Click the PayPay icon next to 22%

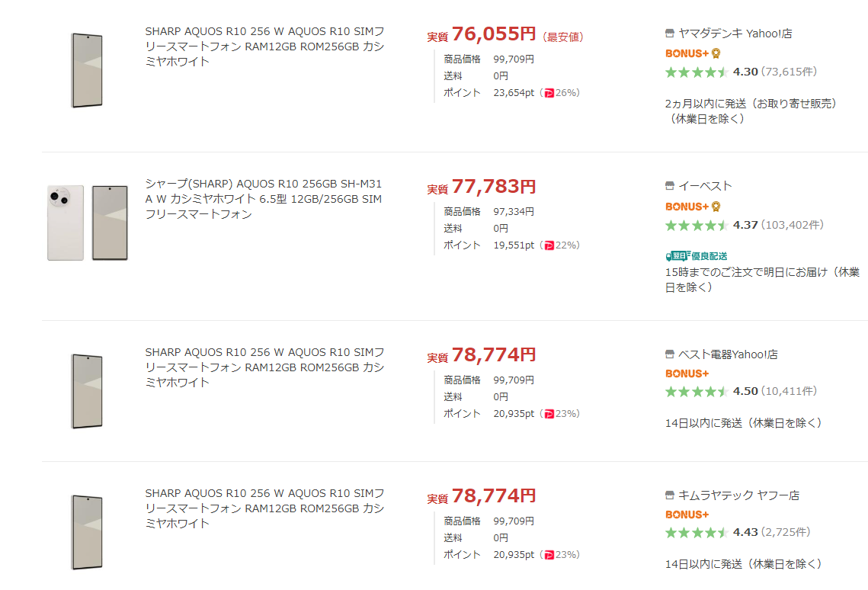click(549, 245)
